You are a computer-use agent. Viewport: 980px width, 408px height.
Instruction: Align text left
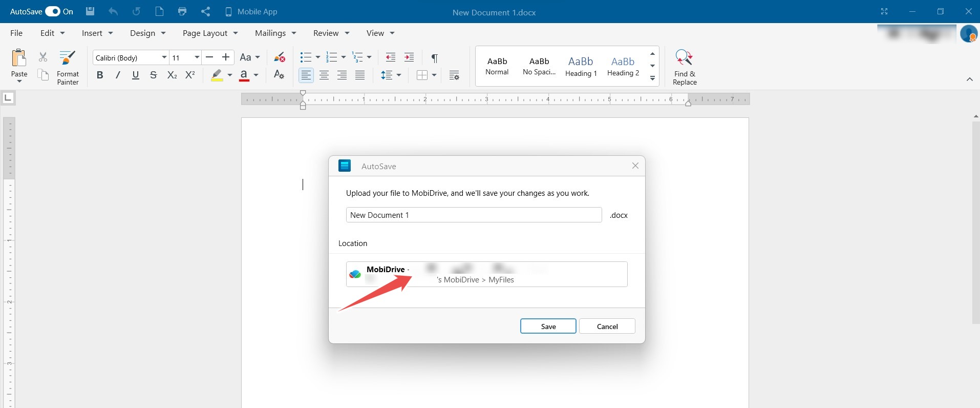tap(306, 75)
